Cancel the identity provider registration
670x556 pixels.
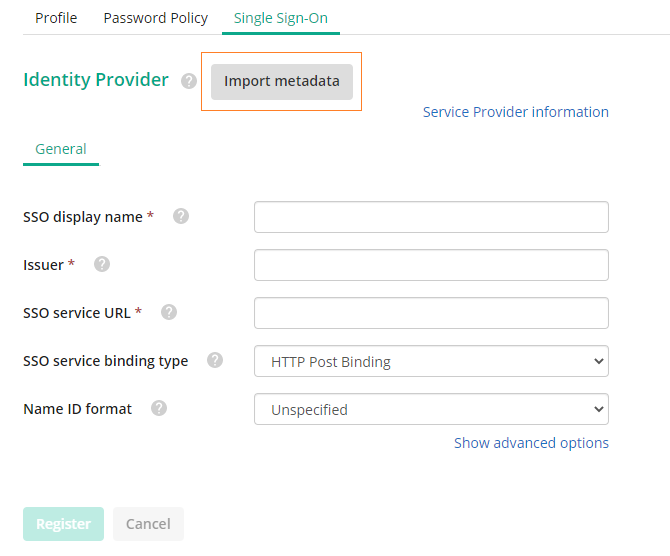pos(148,524)
